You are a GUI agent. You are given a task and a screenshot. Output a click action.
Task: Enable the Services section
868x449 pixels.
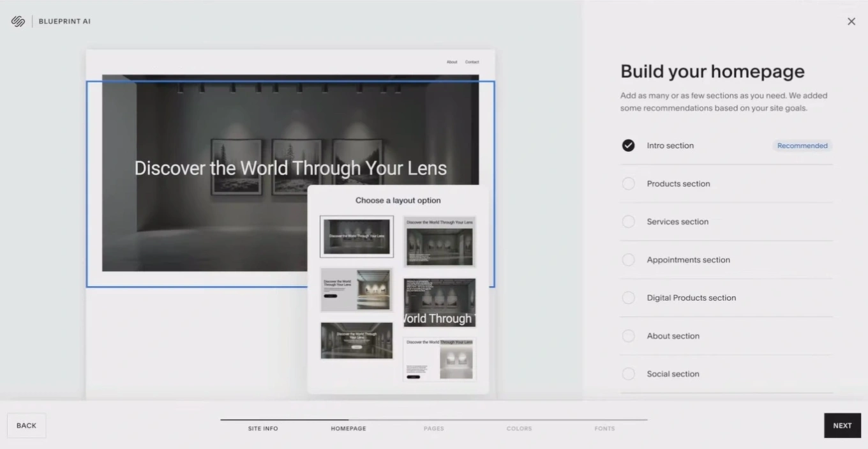(628, 221)
